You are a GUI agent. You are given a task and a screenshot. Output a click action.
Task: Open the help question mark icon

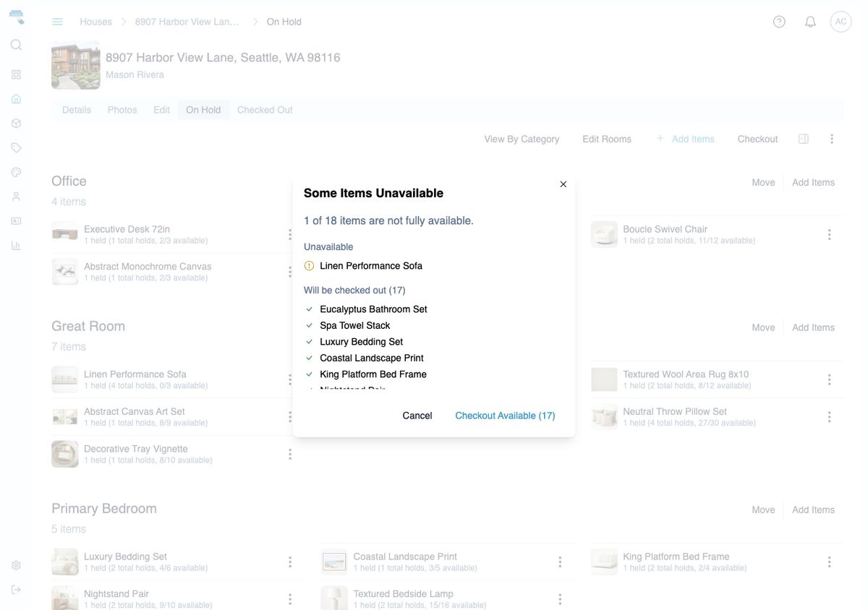[779, 22]
